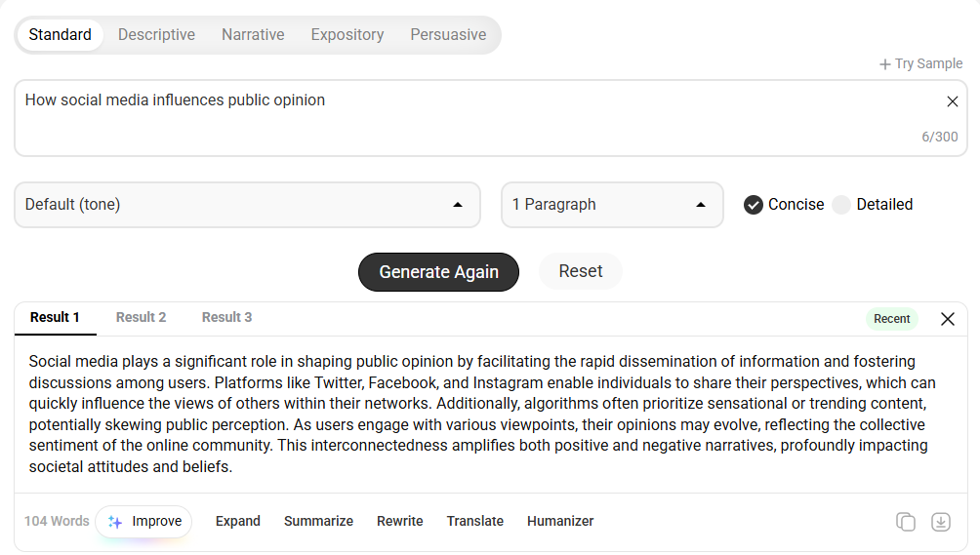Viewport: 980px width, 555px height.
Task: Switch to the Result 2 tab
Action: point(141,317)
